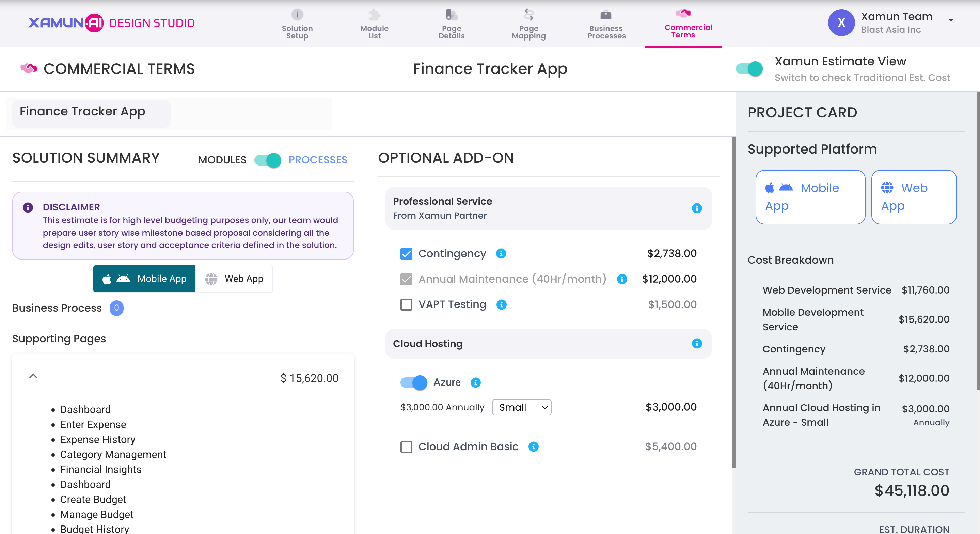Viewport: 980px width, 534px height.
Task: Click the Annual Maintenance info icon
Action: (x=622, y=279)
